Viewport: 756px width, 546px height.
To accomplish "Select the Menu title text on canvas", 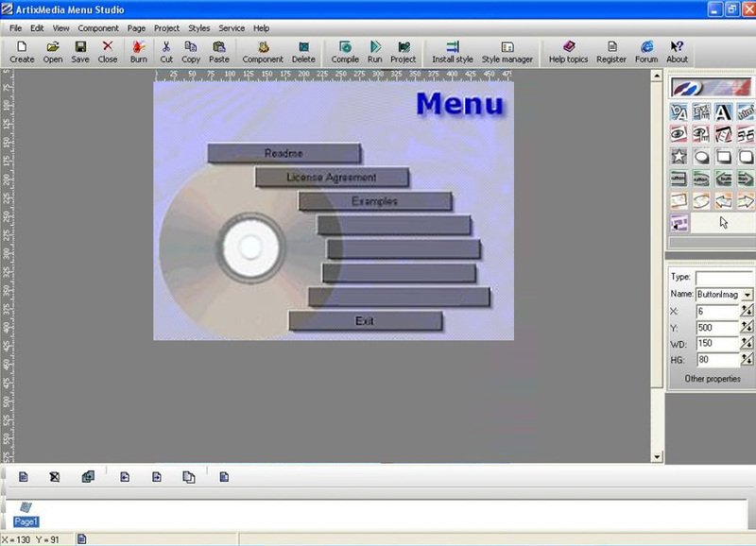I will point(460,104).
